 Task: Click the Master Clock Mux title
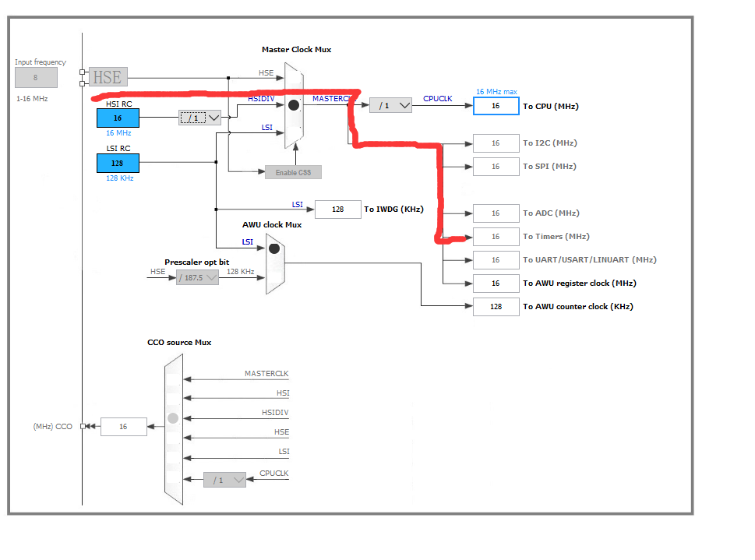pyautogui.click(x=297, y=50)
